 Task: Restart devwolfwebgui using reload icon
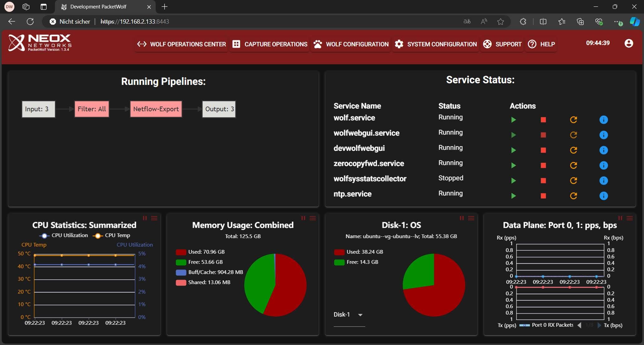tap(573, 150)
